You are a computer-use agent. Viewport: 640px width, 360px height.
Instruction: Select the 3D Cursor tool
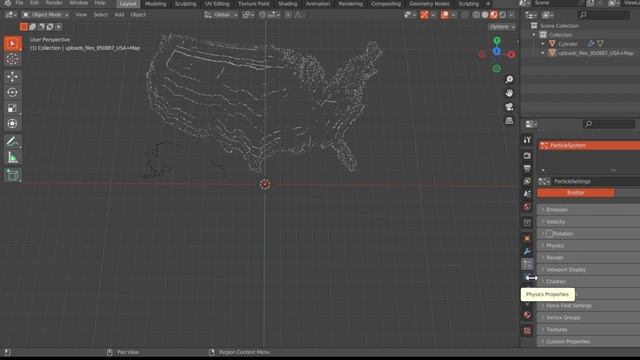12,59
